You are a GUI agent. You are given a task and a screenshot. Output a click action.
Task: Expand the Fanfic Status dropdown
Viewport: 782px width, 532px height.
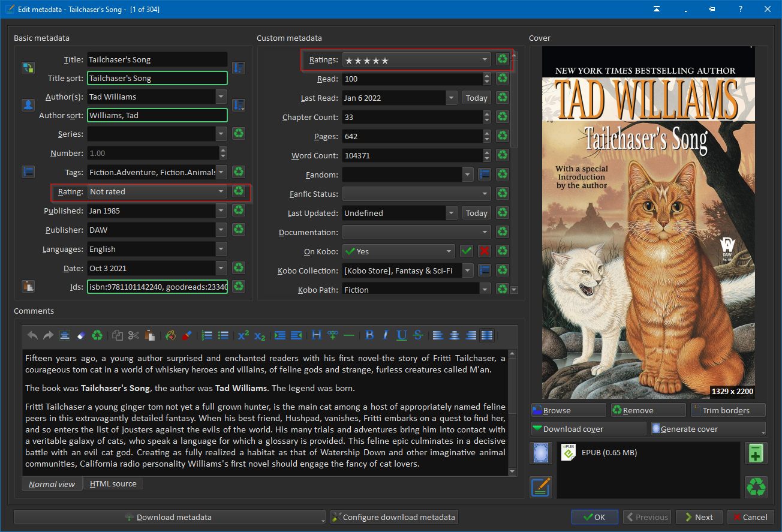tap(416, 194)
